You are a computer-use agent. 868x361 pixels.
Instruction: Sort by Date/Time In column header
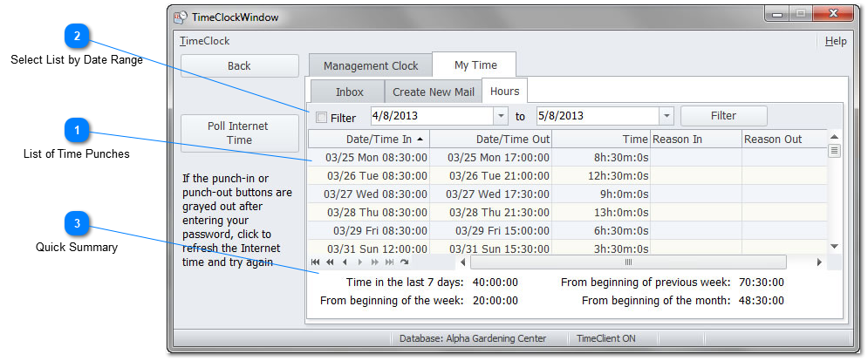(369, 139)
